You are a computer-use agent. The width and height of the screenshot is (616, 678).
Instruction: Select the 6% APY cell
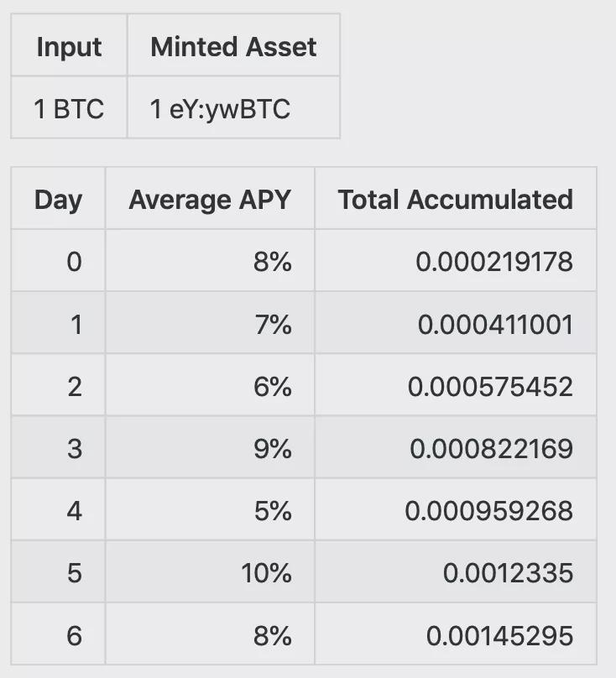click(x=210, y=385)
